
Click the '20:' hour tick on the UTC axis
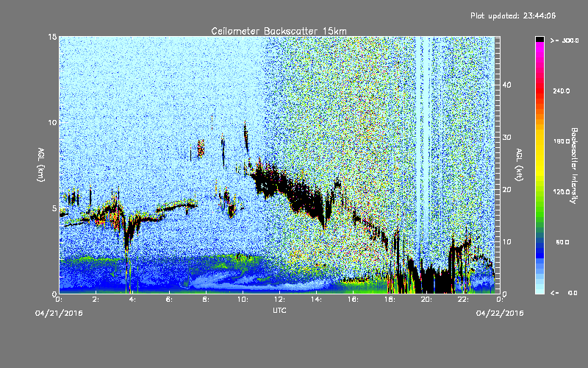(x=427, y=300)
